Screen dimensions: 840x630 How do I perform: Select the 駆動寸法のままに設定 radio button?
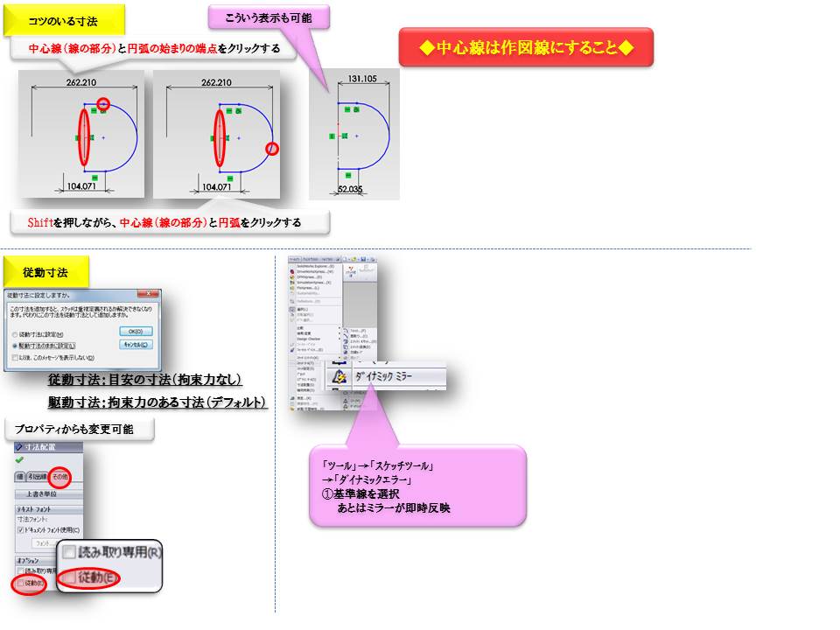[x=13, y=346]
